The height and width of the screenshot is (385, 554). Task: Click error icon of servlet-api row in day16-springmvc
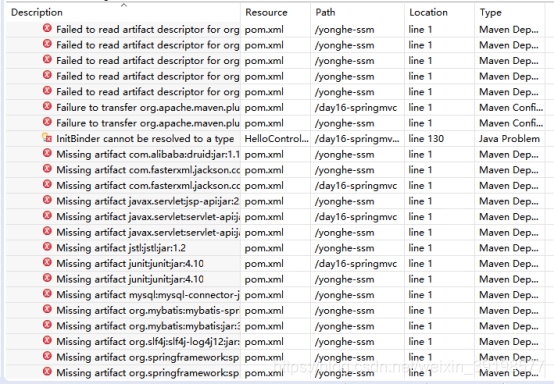(x=47, y=215)
